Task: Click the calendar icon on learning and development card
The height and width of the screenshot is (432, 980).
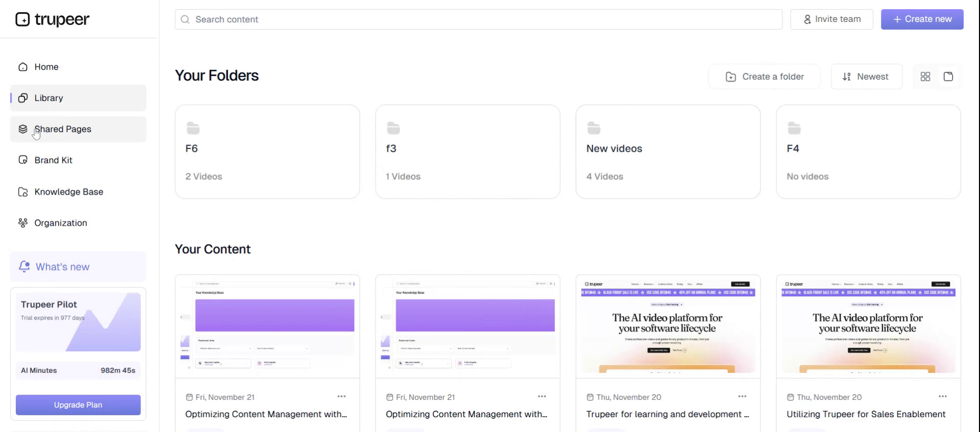Action: tap(590, 397)
